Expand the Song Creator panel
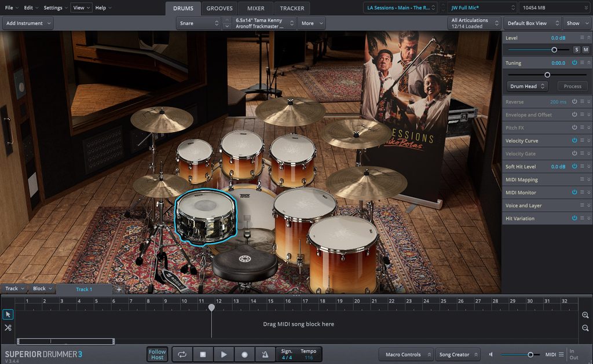Screen dimensions: 593x364 pos(457,355)
